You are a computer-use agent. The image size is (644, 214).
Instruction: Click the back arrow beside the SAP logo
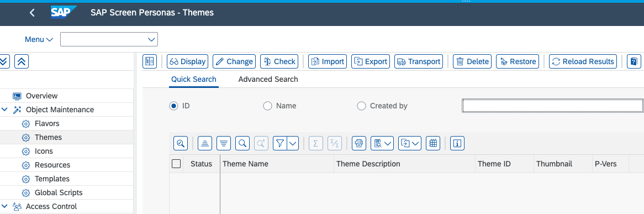point(33,13)
